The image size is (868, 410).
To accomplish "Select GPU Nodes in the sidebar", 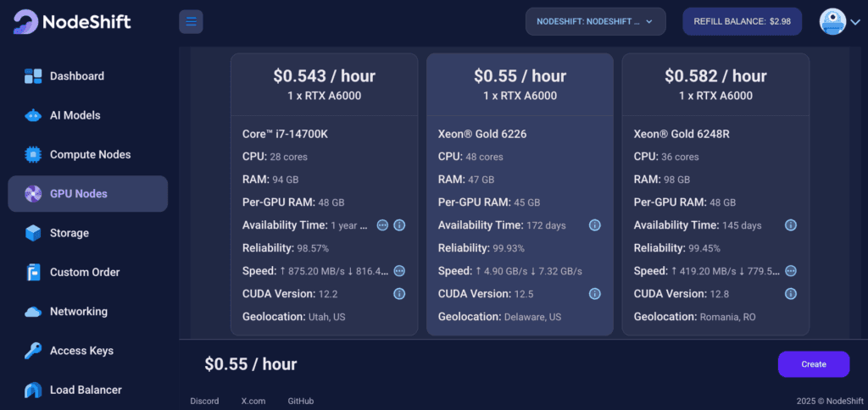I will click(87, 194).
